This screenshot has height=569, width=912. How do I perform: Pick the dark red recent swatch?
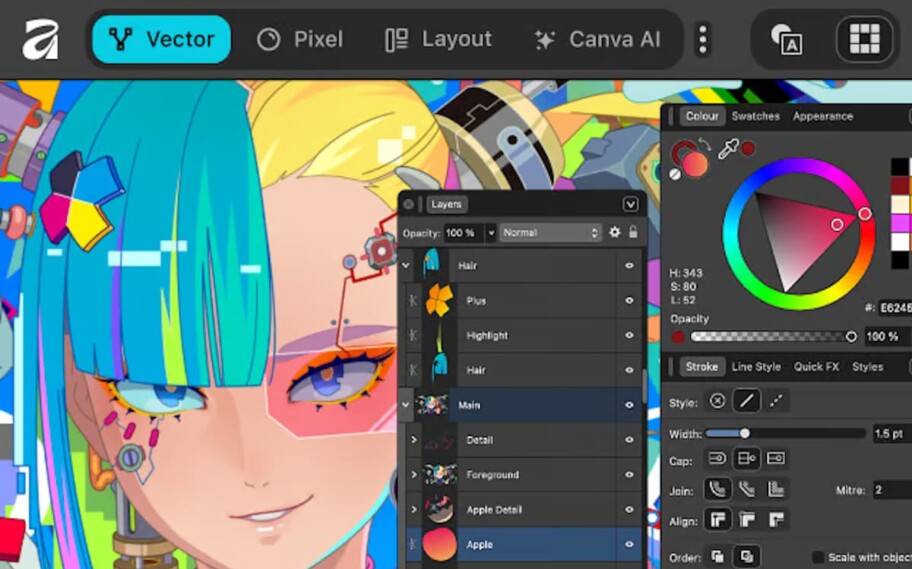click(900, 186)
